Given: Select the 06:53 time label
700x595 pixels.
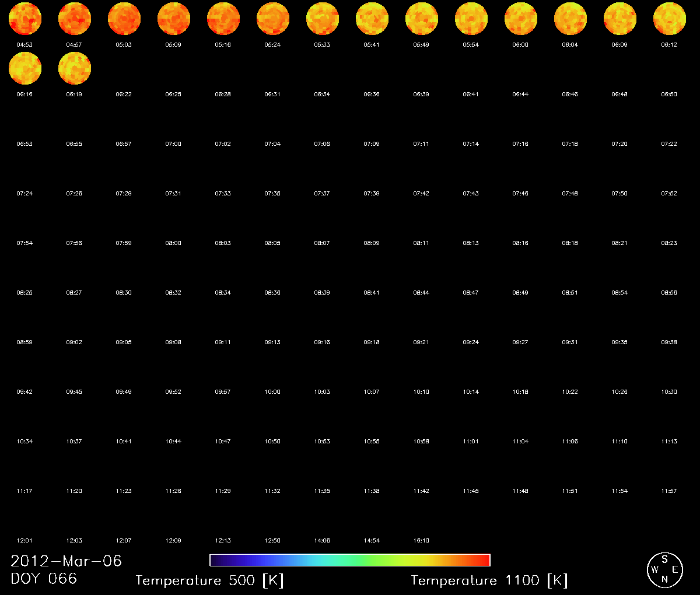Looking at the screenshot, I should (24, 144).
